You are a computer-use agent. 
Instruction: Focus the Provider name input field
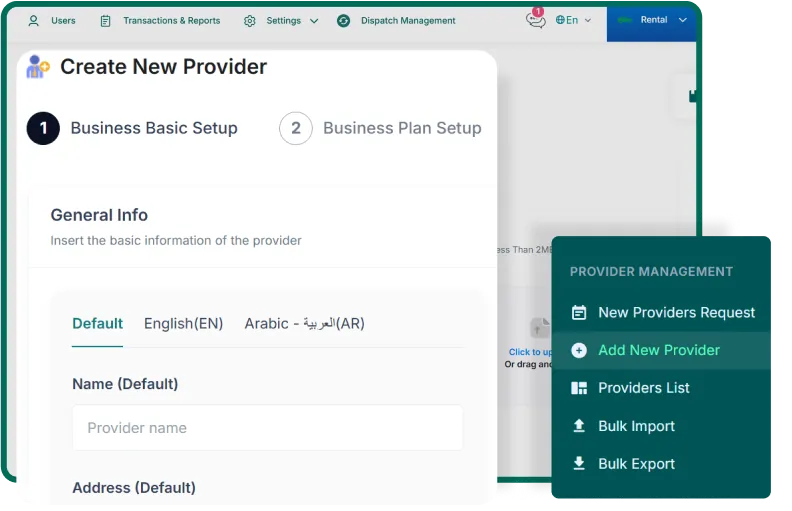point(268,428)
